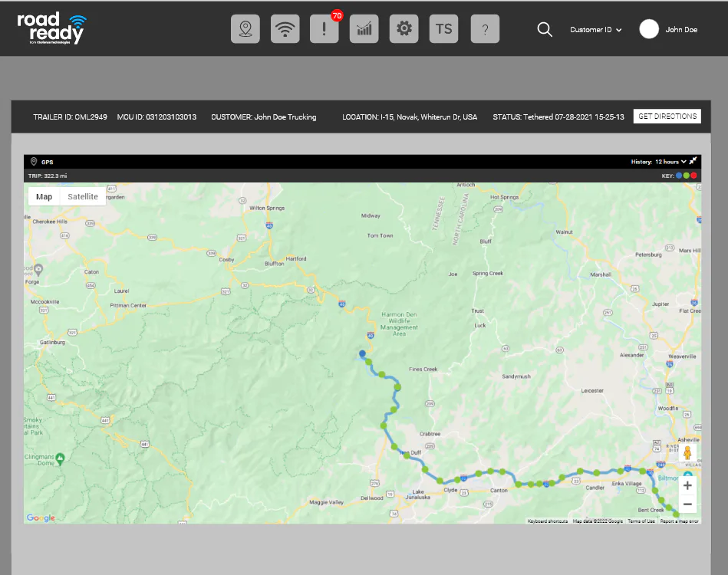Click the Canton label on map
Viewport: 728px width, 575px height.
[499, 490]
